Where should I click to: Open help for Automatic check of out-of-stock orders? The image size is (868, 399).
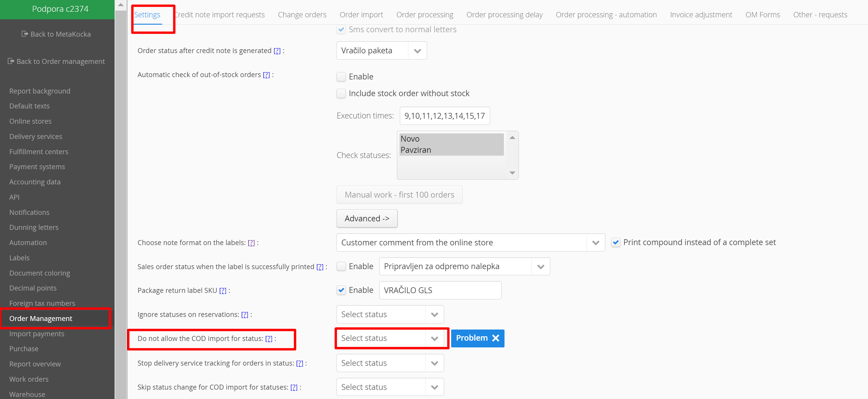(x=266, y=75)
